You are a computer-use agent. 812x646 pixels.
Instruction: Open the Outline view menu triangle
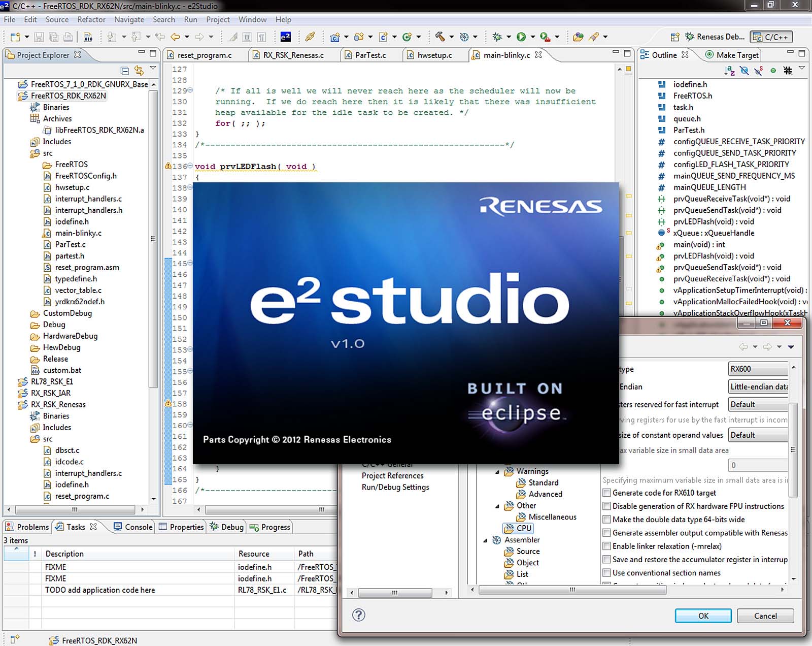click(x=802, y=68)
